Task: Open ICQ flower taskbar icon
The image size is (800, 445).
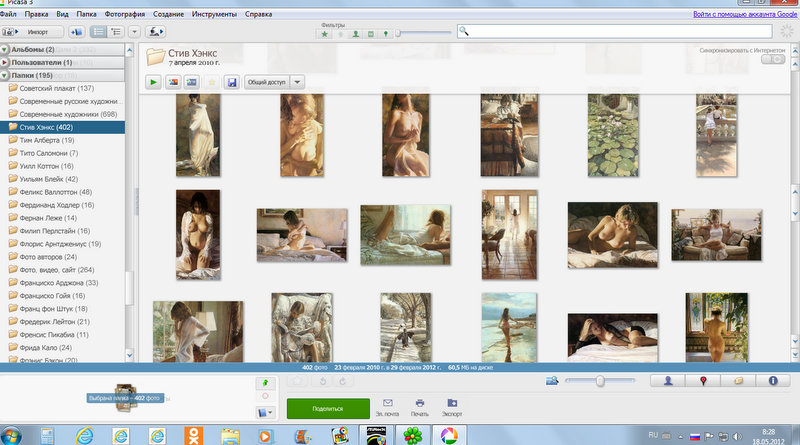Action: click(x=413, y=436)
